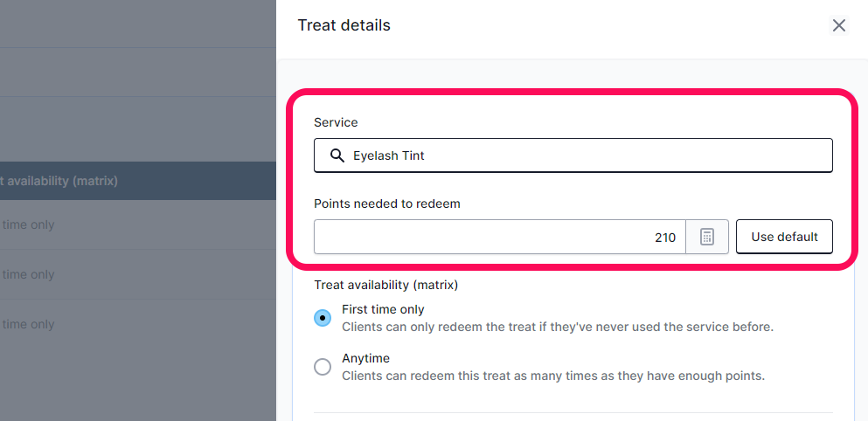The width and height of the screenshot is (868, 421).
Task: Click the Points needed to redeem input
Action: [500, 237]
